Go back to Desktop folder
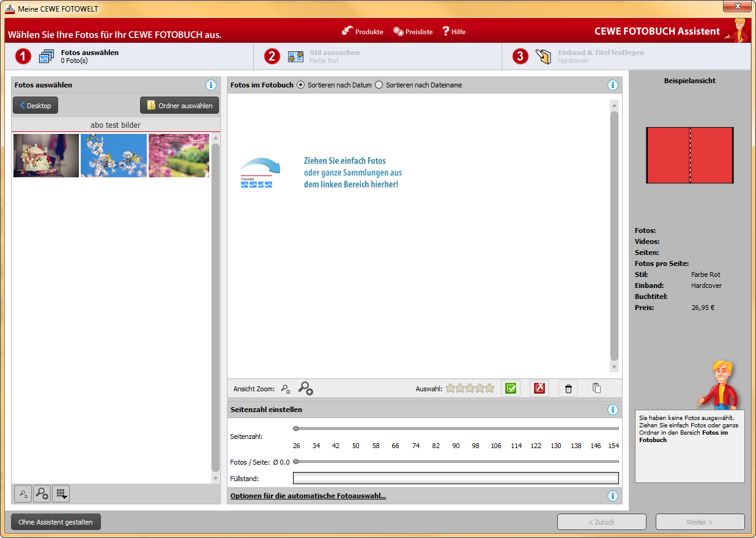The image size is (756, 538). click(35, 105)
